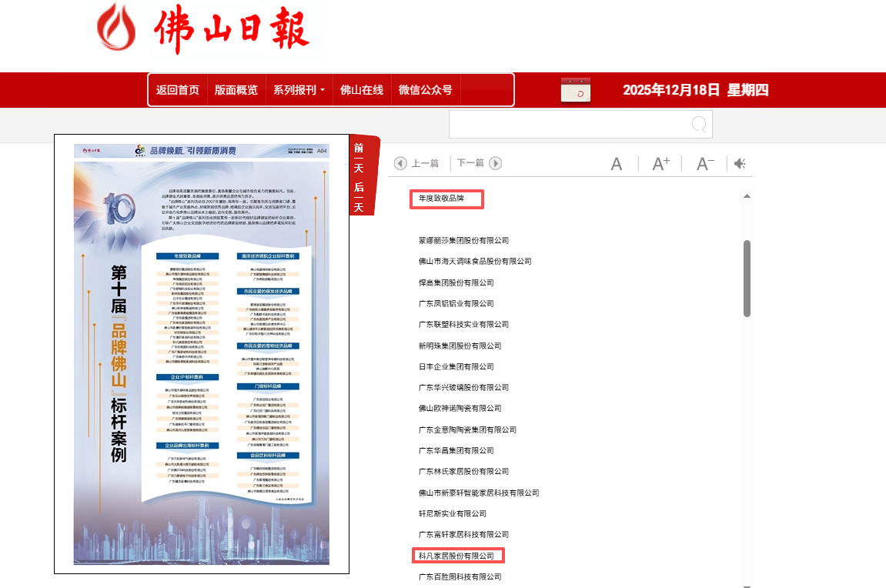
Task: Click inside the search text field
Action: [570, 125]
